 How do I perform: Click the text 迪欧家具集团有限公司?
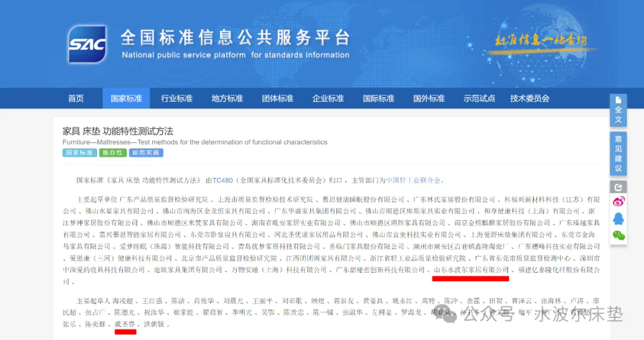point(188,270)
